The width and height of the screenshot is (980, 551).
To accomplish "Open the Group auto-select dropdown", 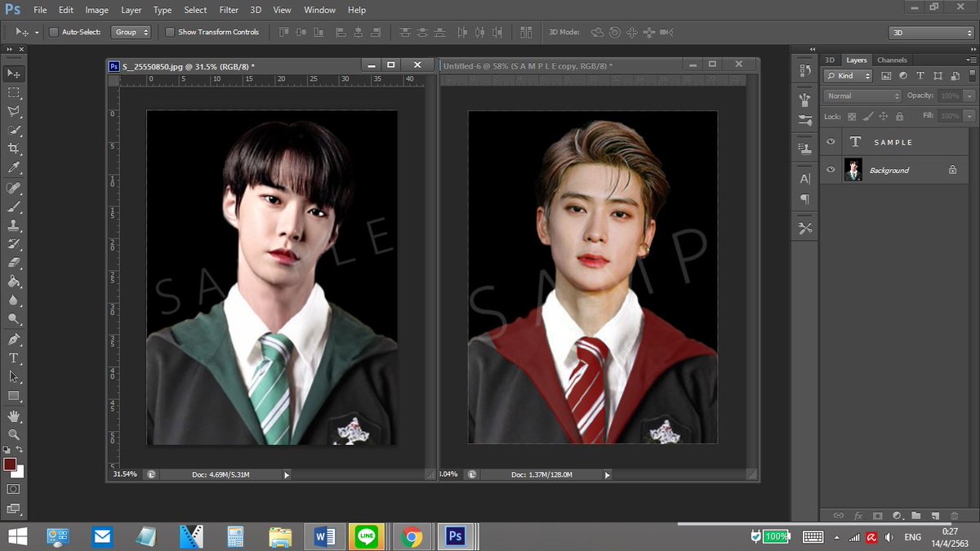I will click(131, 32).
